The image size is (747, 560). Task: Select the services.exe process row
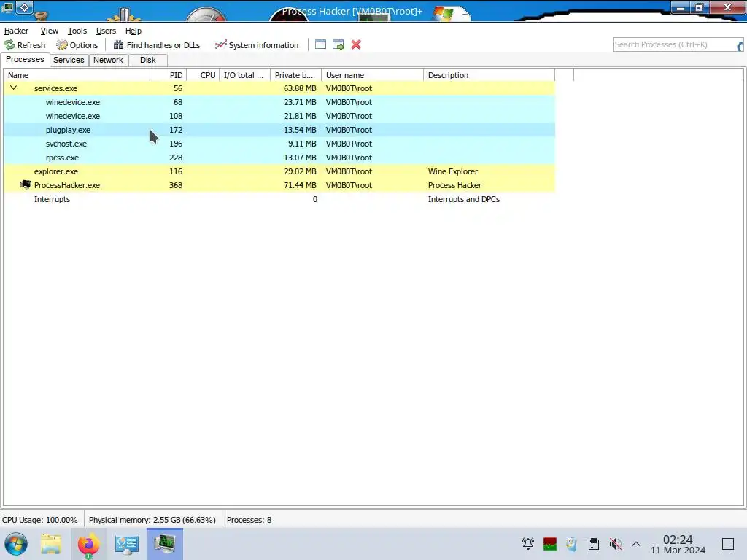(279, 88)
